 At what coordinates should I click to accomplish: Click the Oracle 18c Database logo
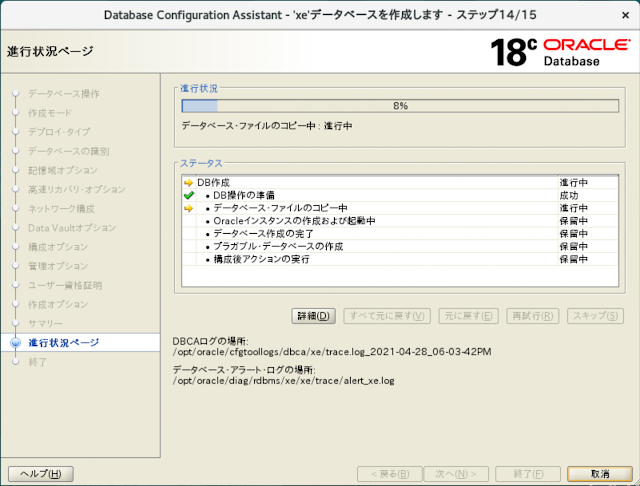pos(560,52)
